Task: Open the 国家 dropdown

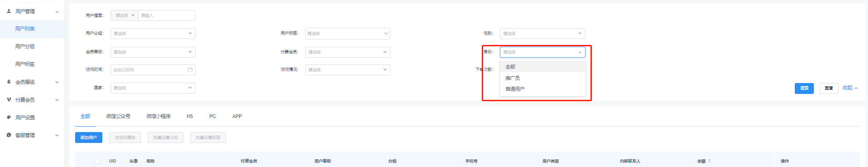Action: click(153, 88)
